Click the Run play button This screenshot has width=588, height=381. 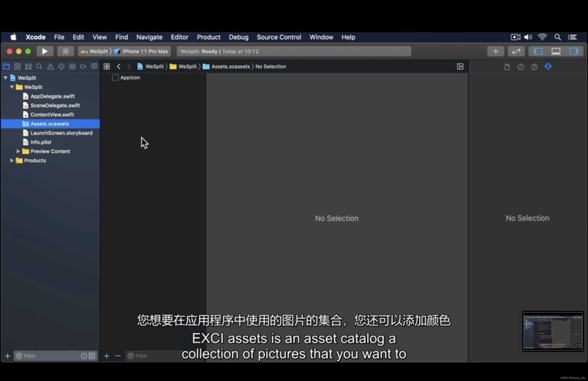45,51
